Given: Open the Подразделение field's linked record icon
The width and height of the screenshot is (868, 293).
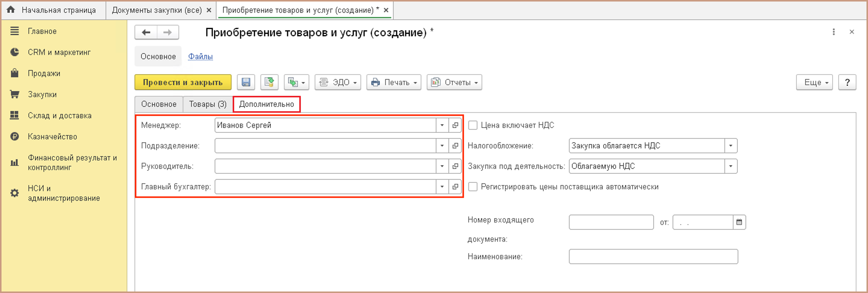Looking at the screenshot, I should [455, 146].
